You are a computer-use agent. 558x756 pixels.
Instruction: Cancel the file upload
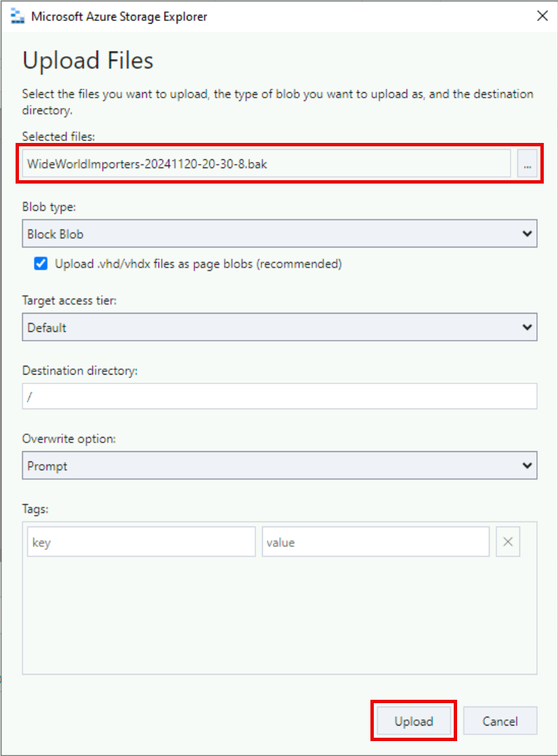pos(500,721)
